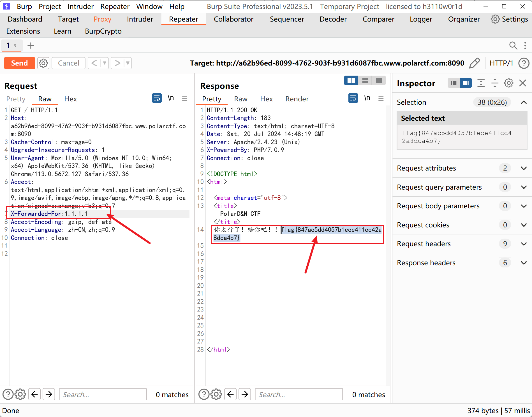Click the orange Send button
This screenshot has width=532, height=417.
click(x=19, y=63)
